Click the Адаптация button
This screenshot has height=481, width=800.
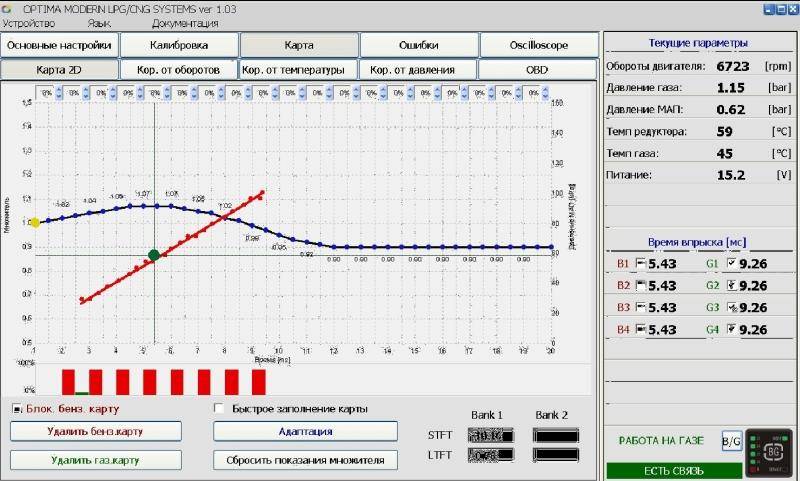[x=305, y=432]
